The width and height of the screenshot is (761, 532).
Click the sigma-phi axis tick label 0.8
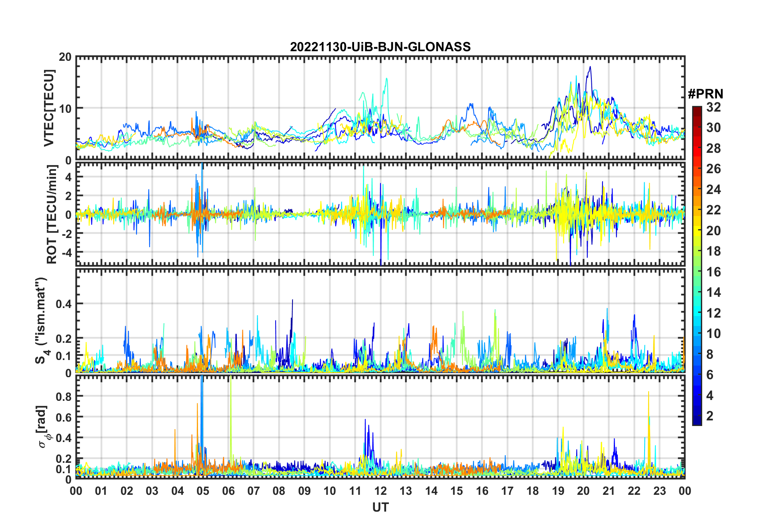point(63,396)
